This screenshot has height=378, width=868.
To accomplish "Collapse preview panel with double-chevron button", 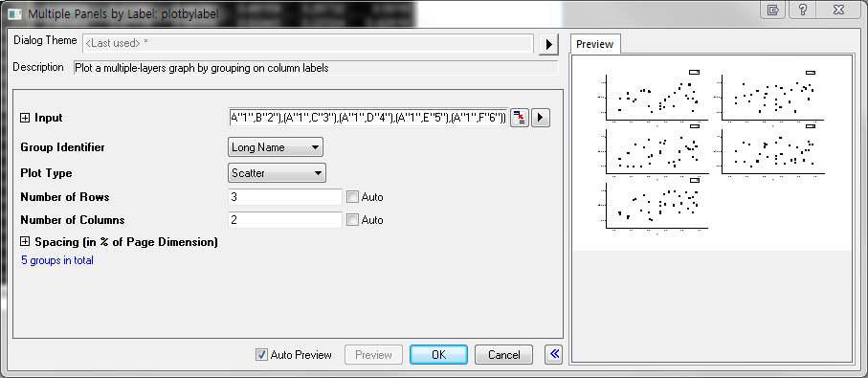I will pos(554,354).
